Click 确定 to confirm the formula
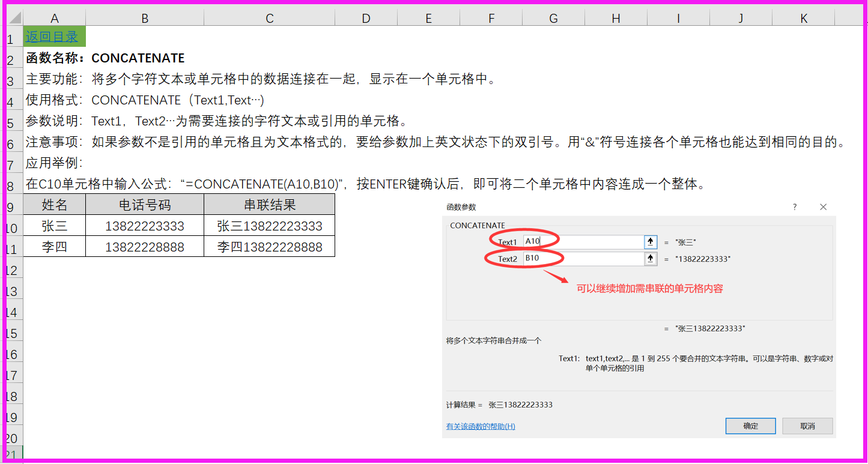 click(750, 426)
